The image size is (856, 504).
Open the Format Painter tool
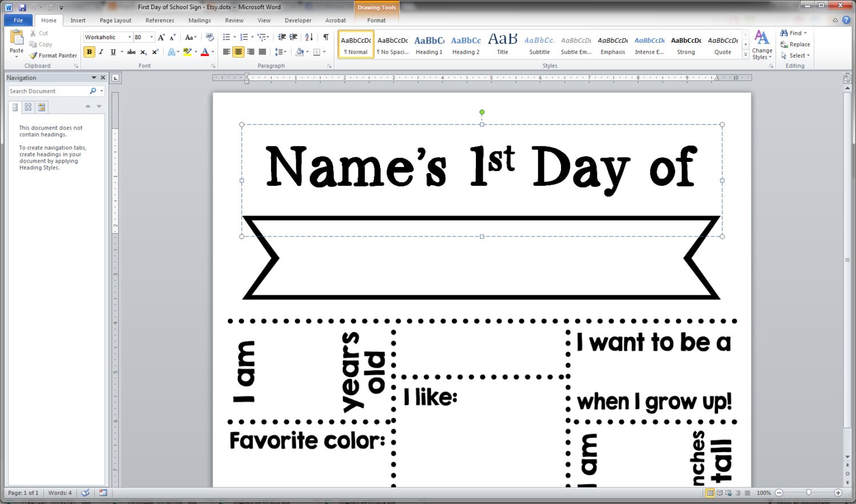pos(53,55)
